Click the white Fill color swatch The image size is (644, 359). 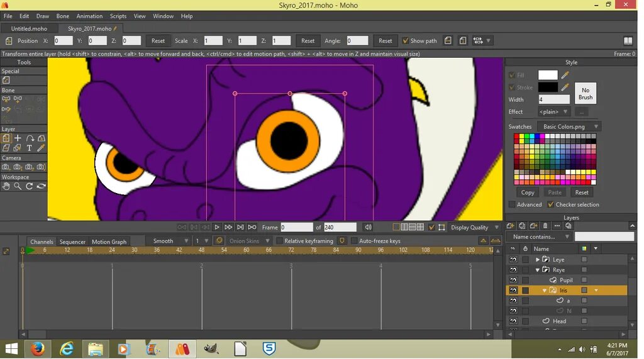(x=548, y=75)
